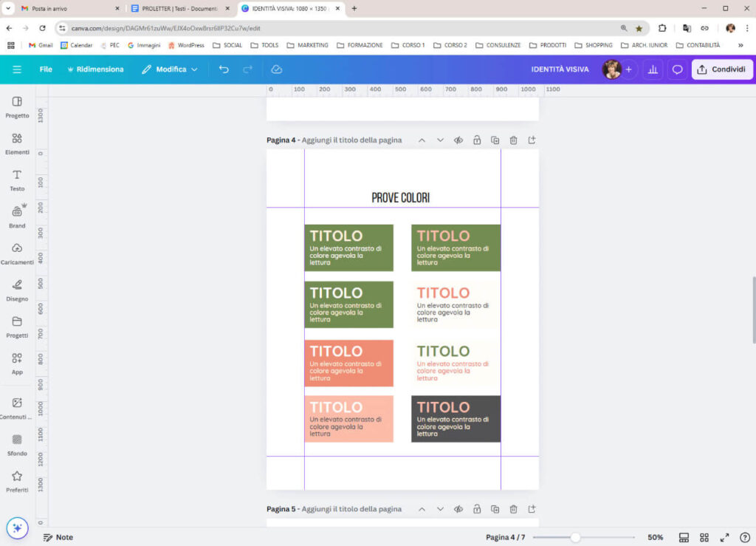
Task: Click the undo arrow in top bar
Action: coord(224,69)
